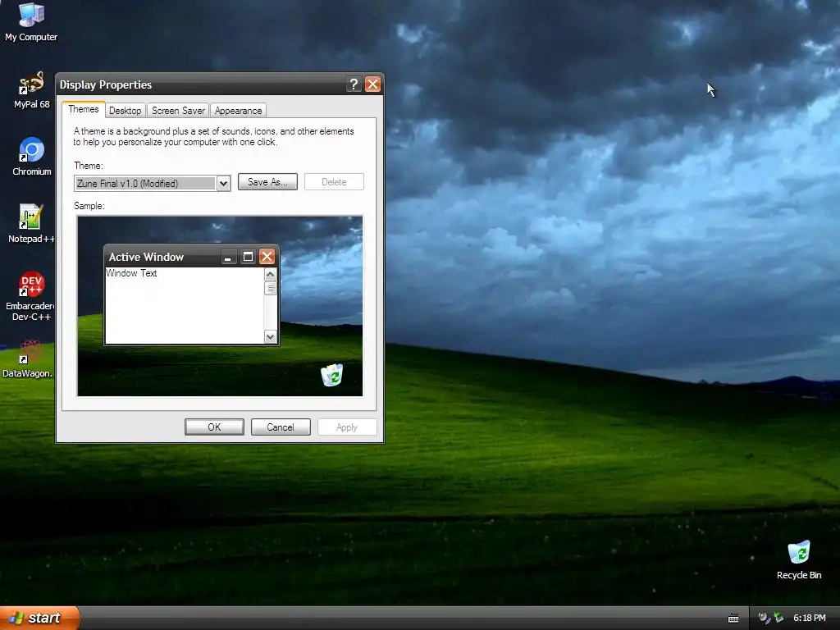Click the first system tray icon left of the clock
This screenshot has height=630, width=840.
tap(764, 618)
